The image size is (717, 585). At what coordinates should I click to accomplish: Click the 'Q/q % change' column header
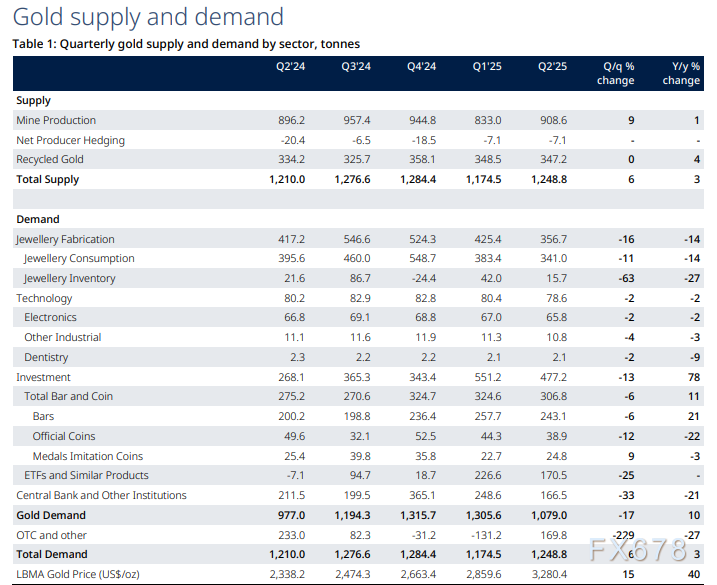(615, 73)
